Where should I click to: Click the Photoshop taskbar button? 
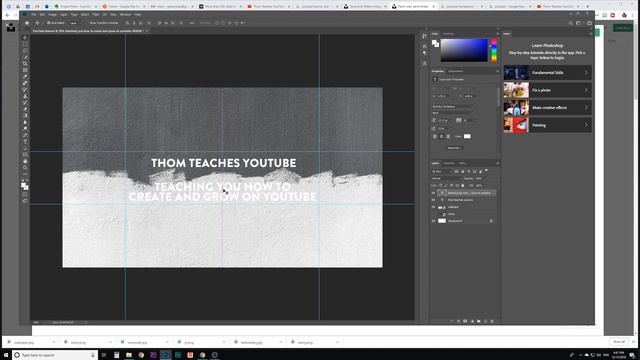pos(165,355)
